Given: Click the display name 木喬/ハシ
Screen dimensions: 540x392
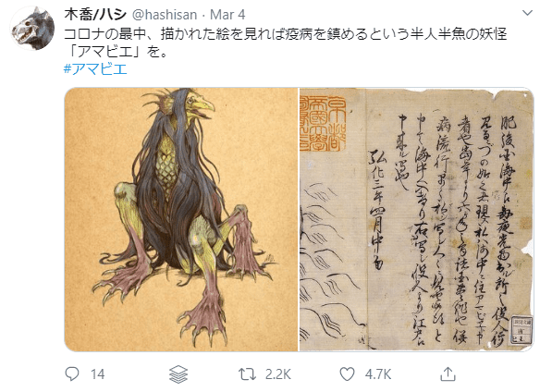Looking at the screenshot, I should (95, 15).
